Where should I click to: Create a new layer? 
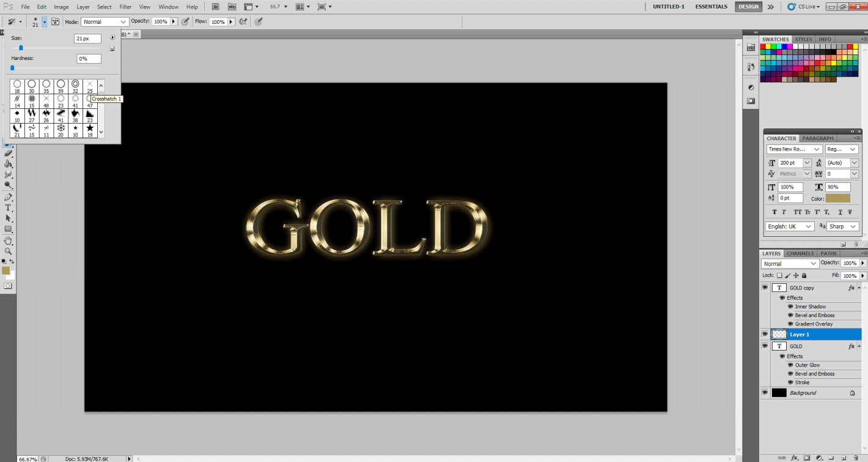point(844,457)
